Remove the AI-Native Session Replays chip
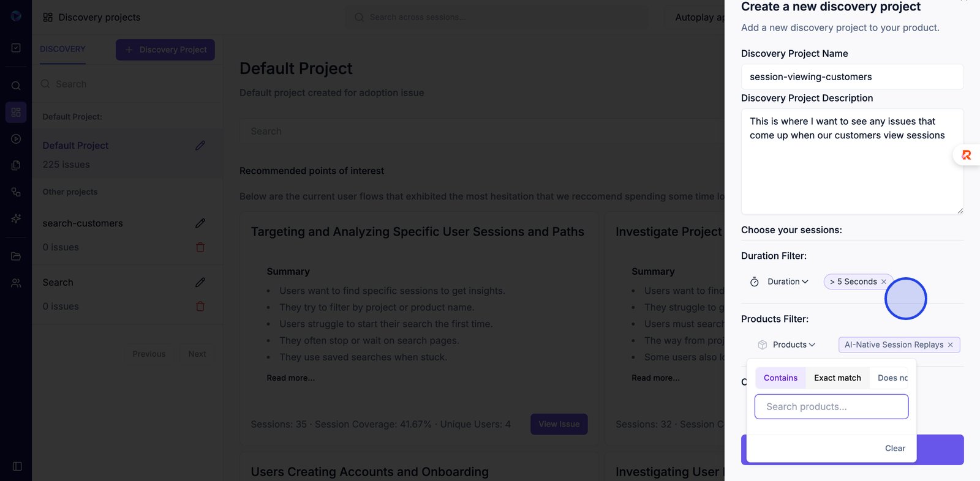 pos(951,345)
